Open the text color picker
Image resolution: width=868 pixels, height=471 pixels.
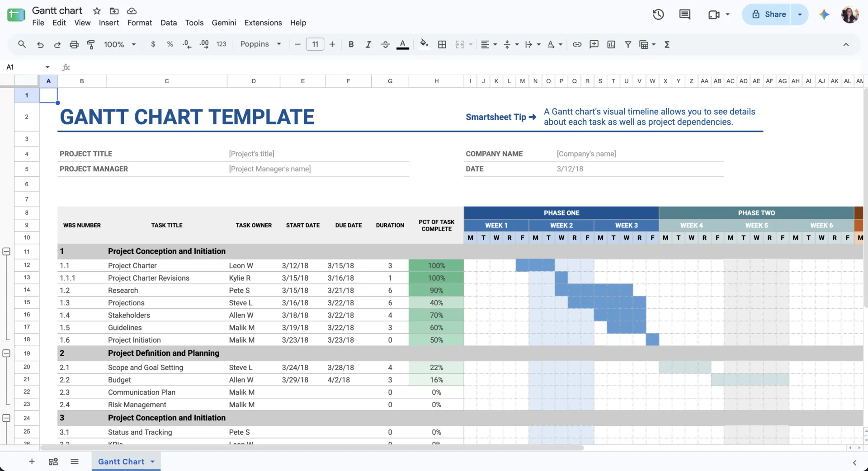tap(402, 44)
